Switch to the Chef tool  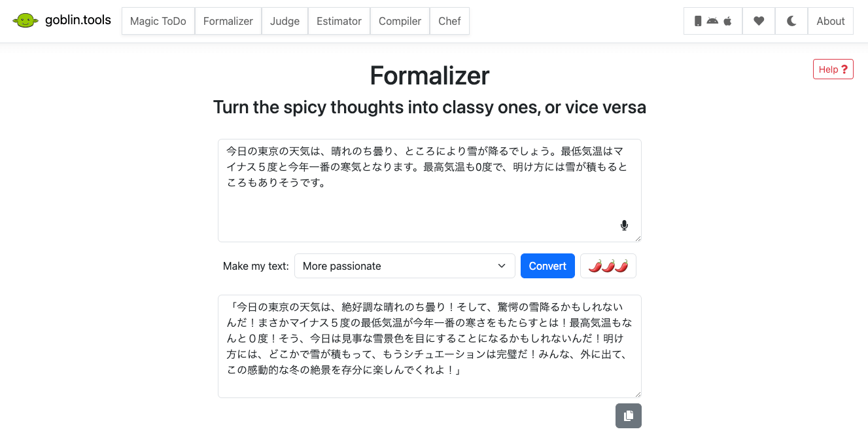pyautogui.click(x=449, y=21)
